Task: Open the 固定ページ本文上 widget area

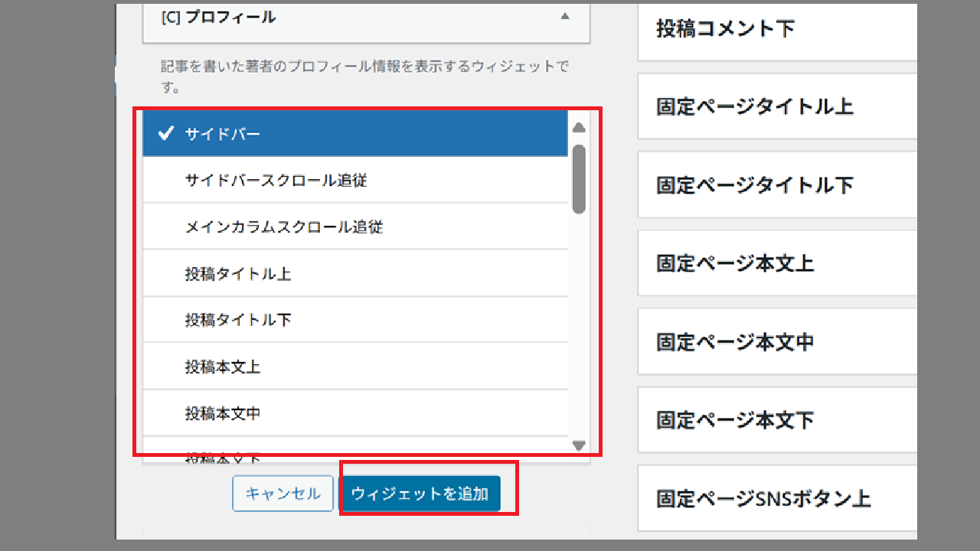Action: [777, 263]
